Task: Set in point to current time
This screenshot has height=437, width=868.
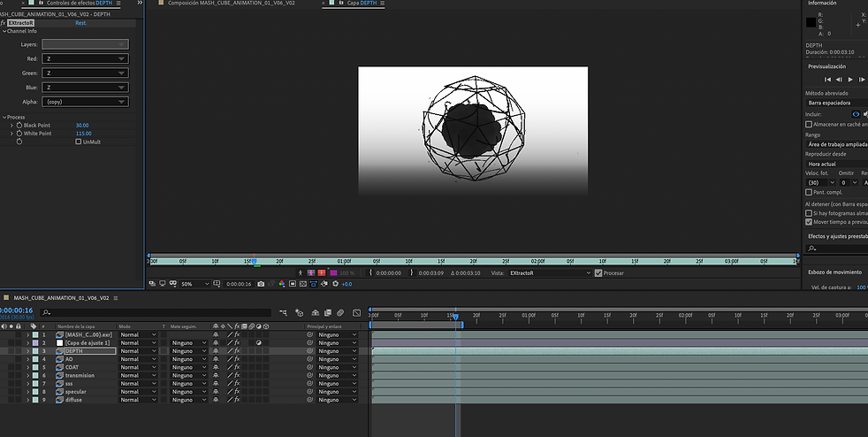Action: pos(370,272)
